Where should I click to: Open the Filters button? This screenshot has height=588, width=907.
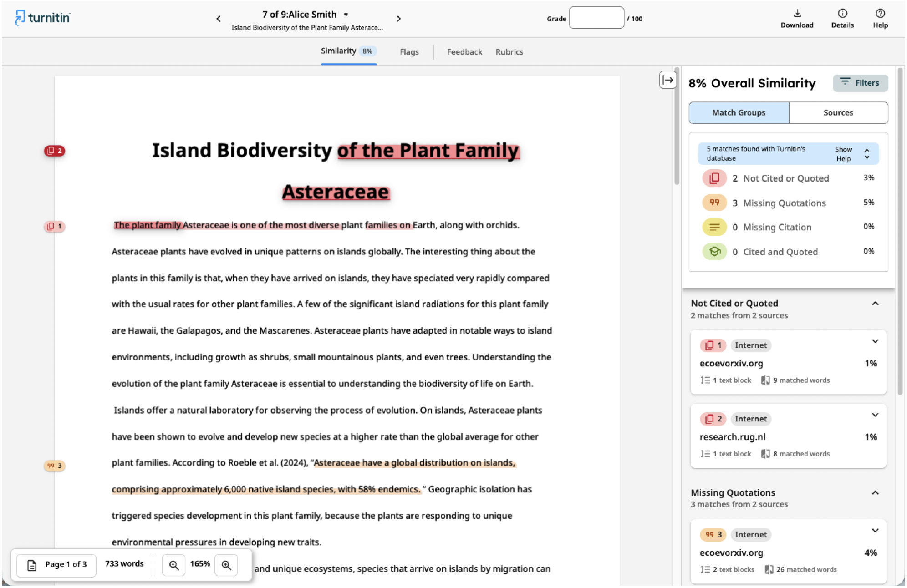[x=860, y=83]
